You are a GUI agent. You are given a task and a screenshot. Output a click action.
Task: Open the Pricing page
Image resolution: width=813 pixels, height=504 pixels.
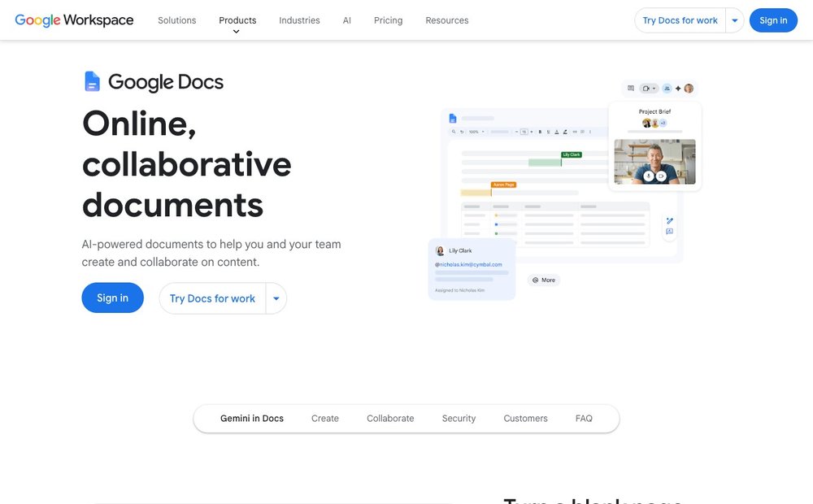(388, 20)
